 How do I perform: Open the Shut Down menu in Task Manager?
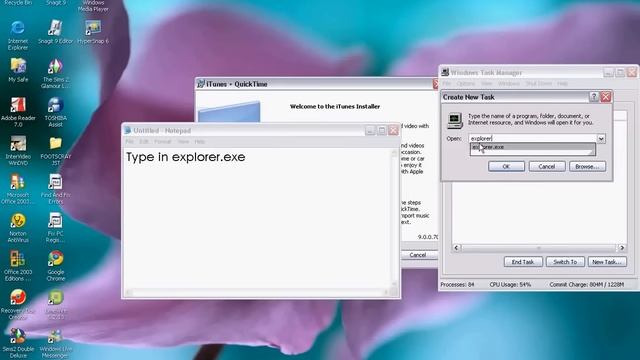pos(539,84)
